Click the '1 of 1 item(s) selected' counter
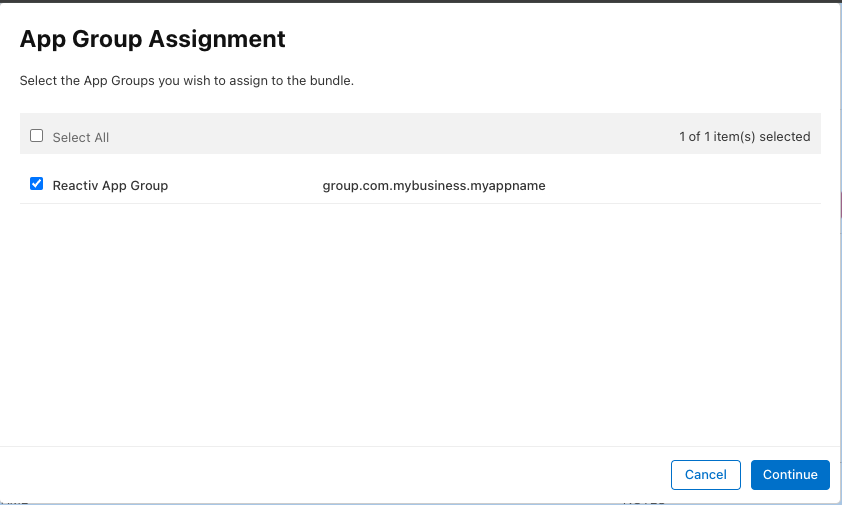Viewport: 842px width, 505px height. [744, 137]
